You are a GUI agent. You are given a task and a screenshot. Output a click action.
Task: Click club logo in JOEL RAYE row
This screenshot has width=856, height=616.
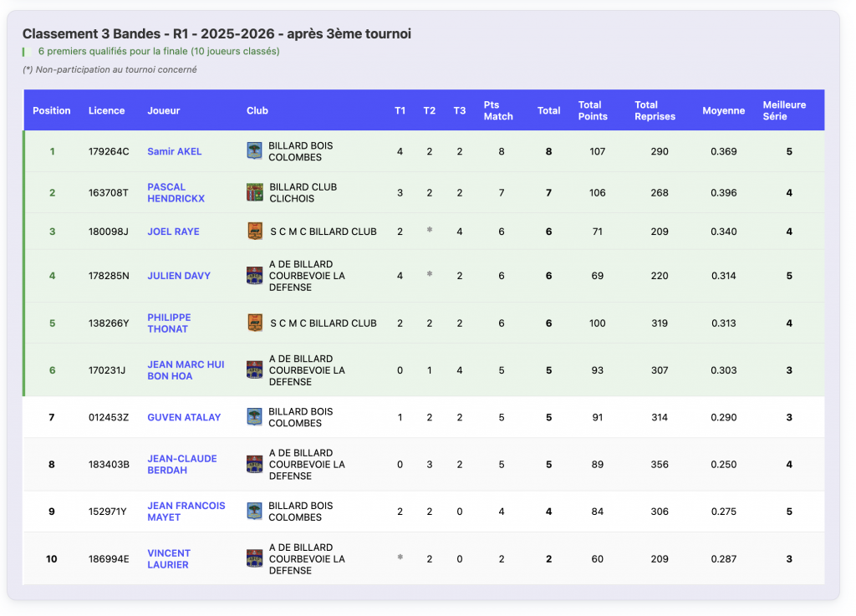pos(255,232)
